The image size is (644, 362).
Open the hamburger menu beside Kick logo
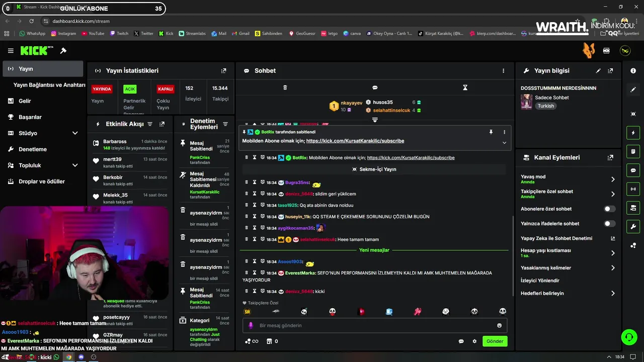tap(11, 51)
